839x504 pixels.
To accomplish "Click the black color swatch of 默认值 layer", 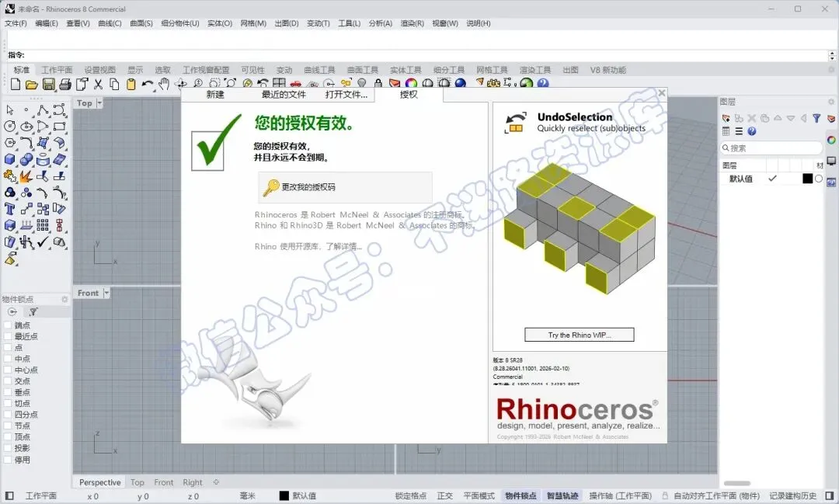I will (807, 179).
